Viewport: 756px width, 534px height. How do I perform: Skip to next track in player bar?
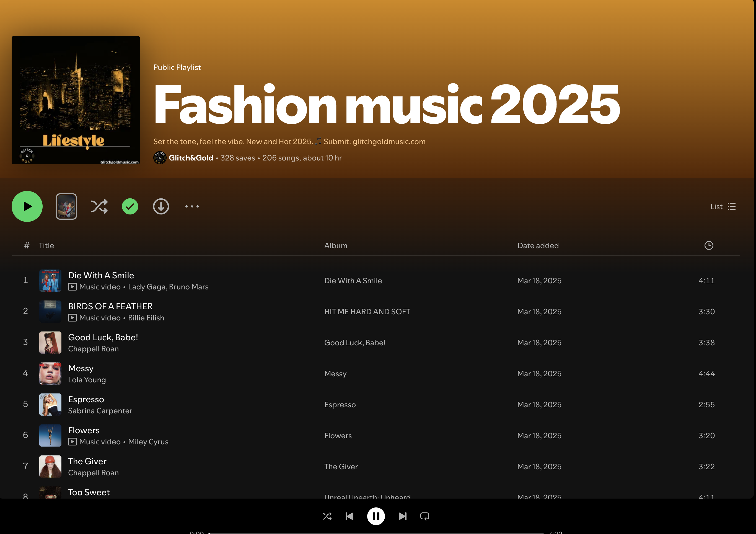coord(402,516)
